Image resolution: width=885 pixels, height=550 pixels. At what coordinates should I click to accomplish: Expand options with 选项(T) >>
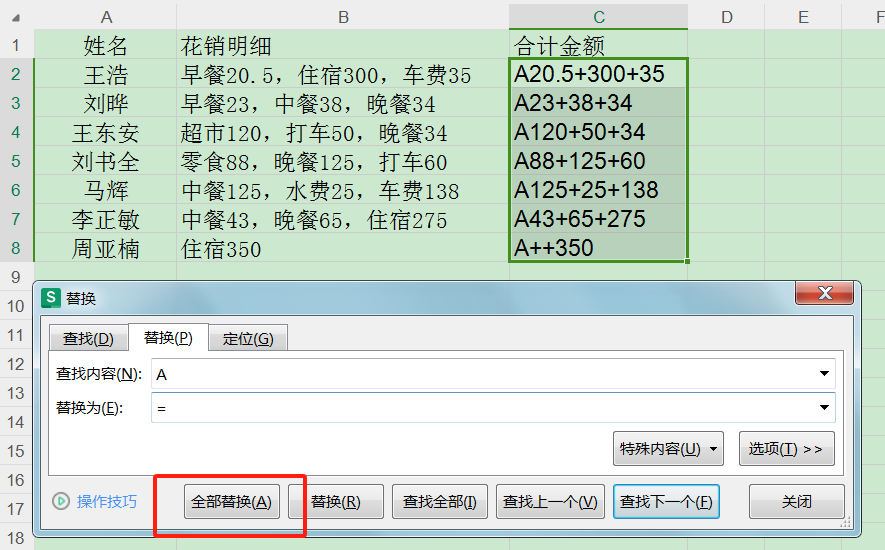pos(786,449)
